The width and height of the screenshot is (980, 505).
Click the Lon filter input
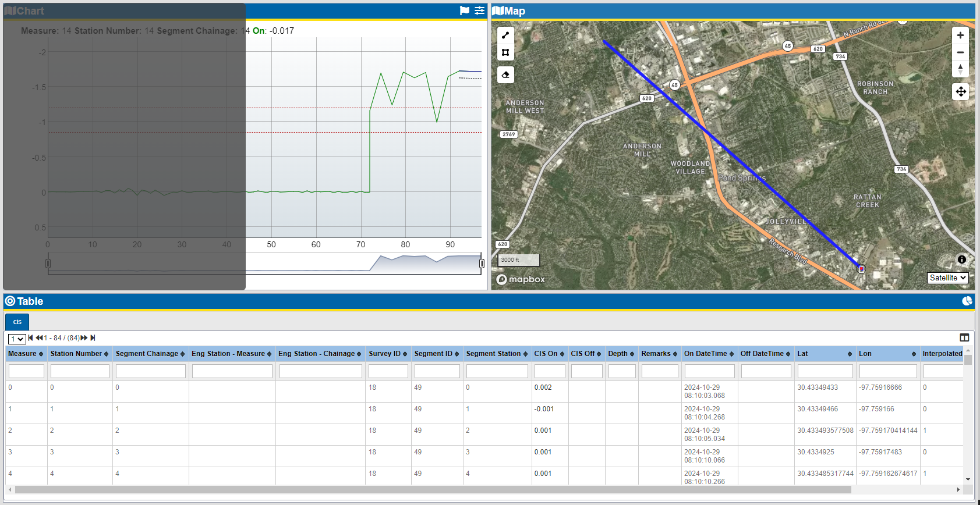888,371
